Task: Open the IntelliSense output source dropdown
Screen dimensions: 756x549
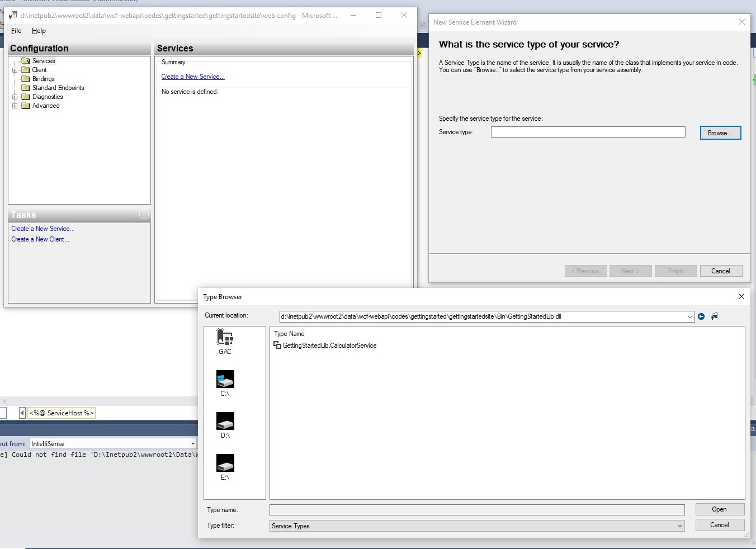Action: click(192, 443)
